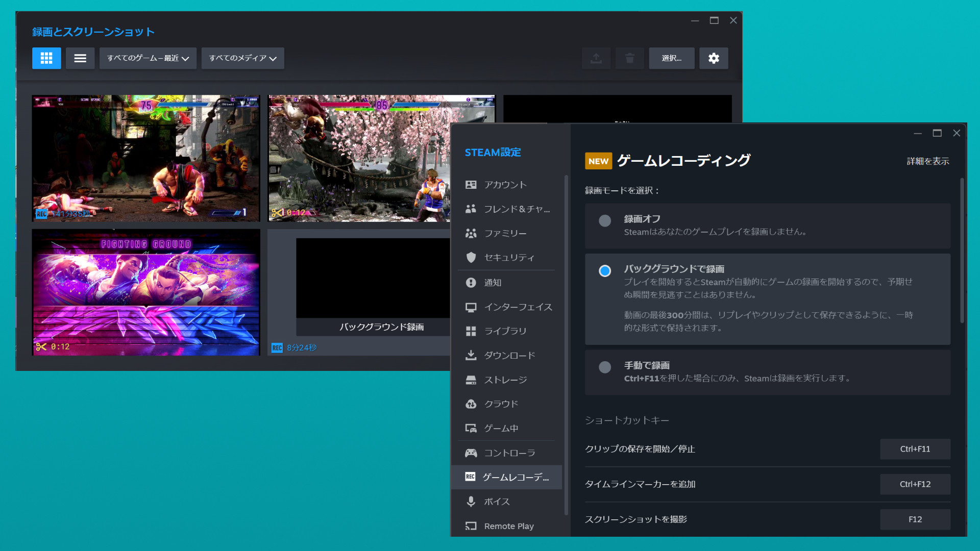Click the 8分24秒 duration label
Viewport: 980px width, 551px height.
point(302,348)
